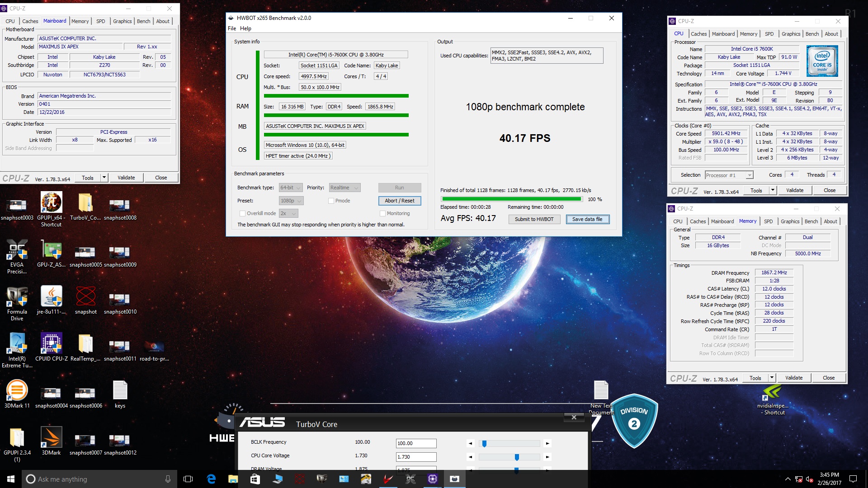Switch to SPD tab in Mainboard CPU-Z window
Viewport: 868px width, 488px height.
tap(101, 21)
